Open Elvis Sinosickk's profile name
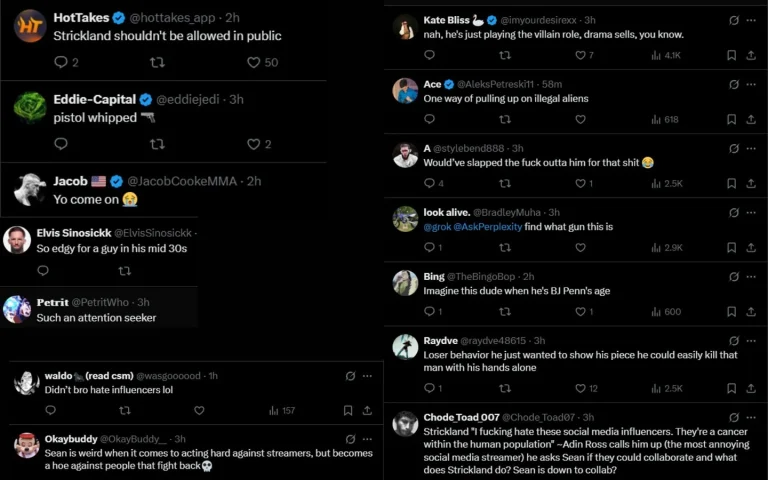 [x=73, y=232]
